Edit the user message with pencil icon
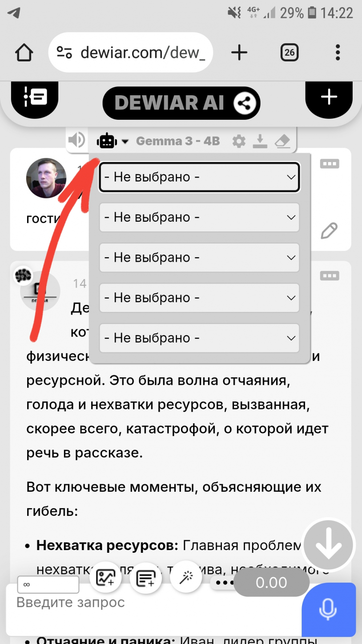The height and width of the screenshot is (644, 362). (x=329, y=231)
